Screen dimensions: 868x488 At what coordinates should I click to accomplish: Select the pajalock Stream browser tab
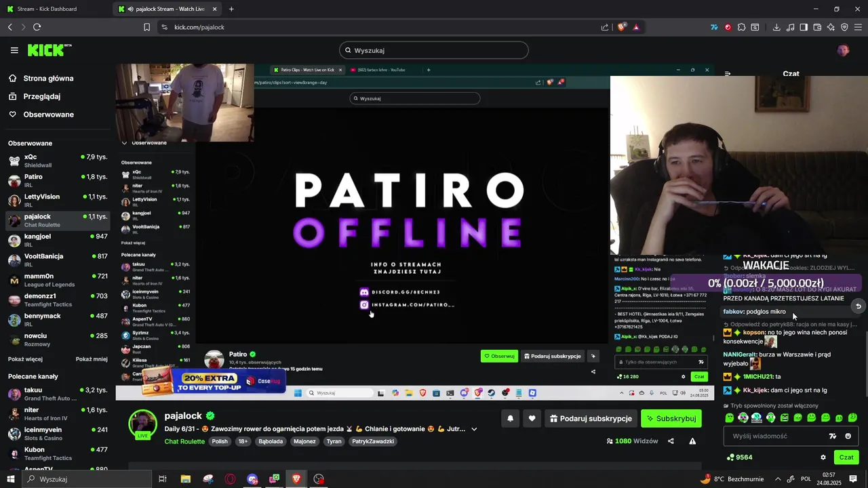pos(170,9)
